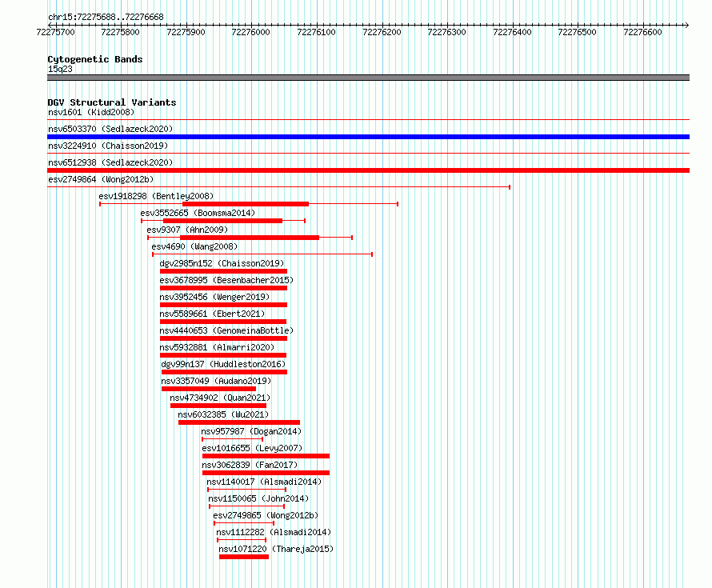The width and height of the screenshot is (712, 588).
Task: Click the nsv1140017 (Alsmadi2014) label
Action: pos(264,482)
